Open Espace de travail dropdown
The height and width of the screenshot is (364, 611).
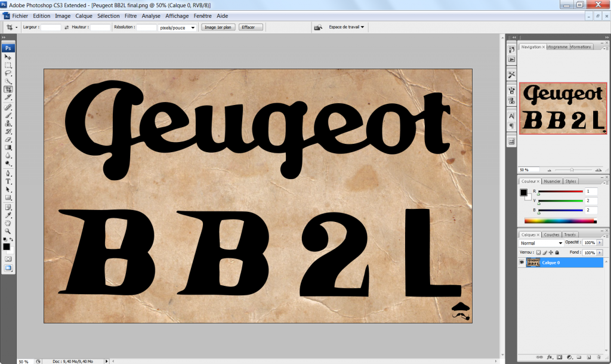pos(347,27)
